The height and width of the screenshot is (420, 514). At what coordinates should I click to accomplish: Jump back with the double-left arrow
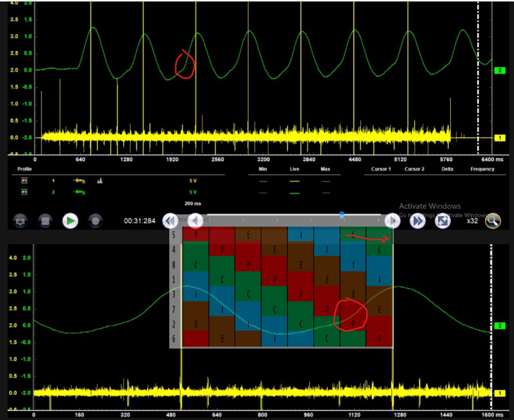pyautogui.click(x=170, y=221)
